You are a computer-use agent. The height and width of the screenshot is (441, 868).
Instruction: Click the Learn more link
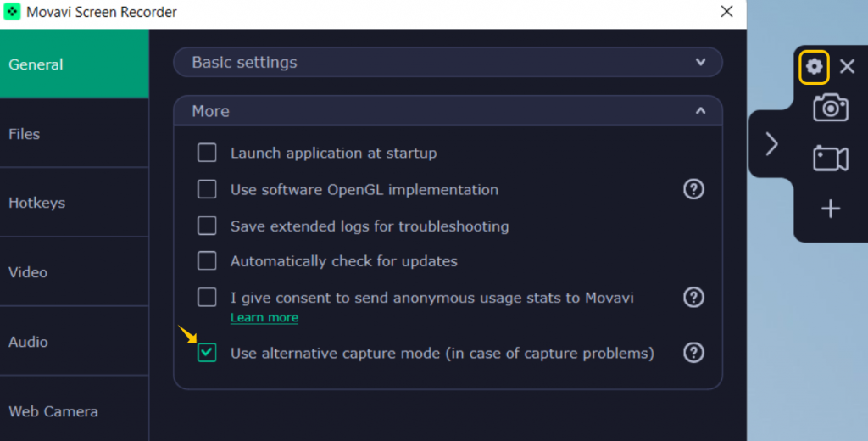point(264,317)
